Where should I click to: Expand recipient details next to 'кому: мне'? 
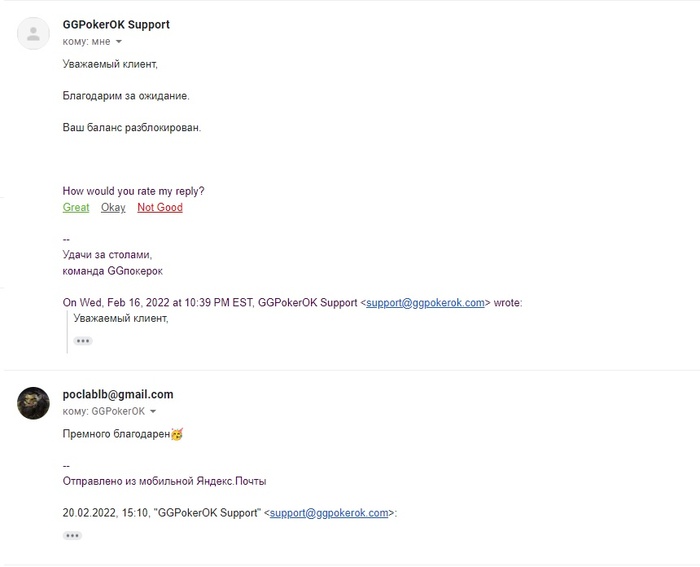tap(119, 42)
